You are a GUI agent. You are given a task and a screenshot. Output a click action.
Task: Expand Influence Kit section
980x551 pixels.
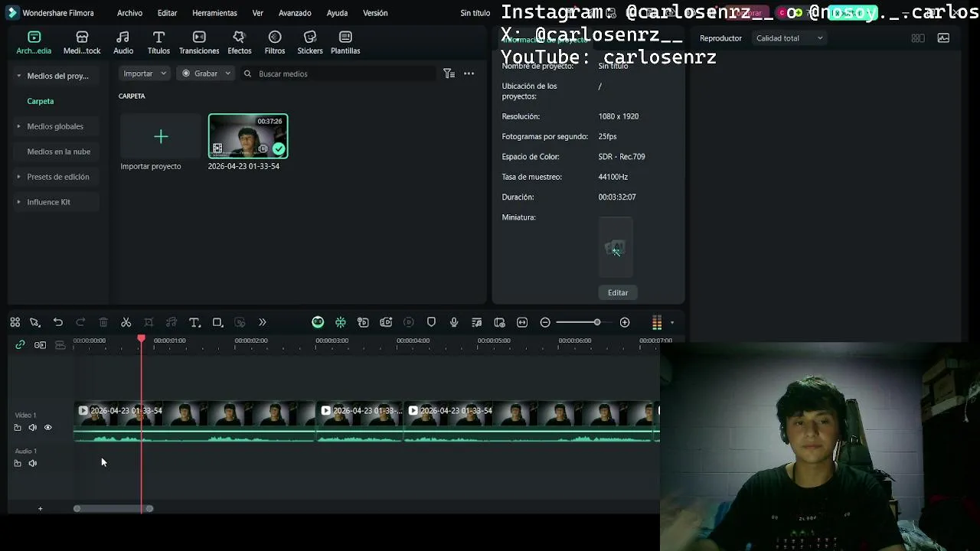coord(18,202)
